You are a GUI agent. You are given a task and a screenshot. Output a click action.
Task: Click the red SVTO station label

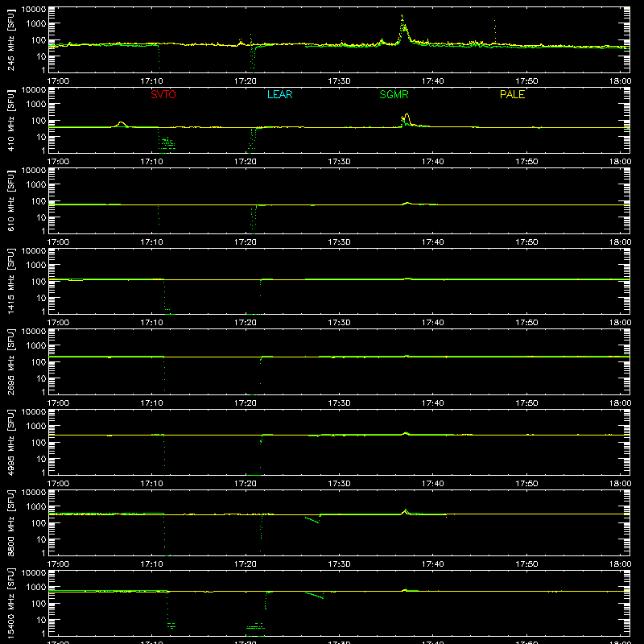163,94
